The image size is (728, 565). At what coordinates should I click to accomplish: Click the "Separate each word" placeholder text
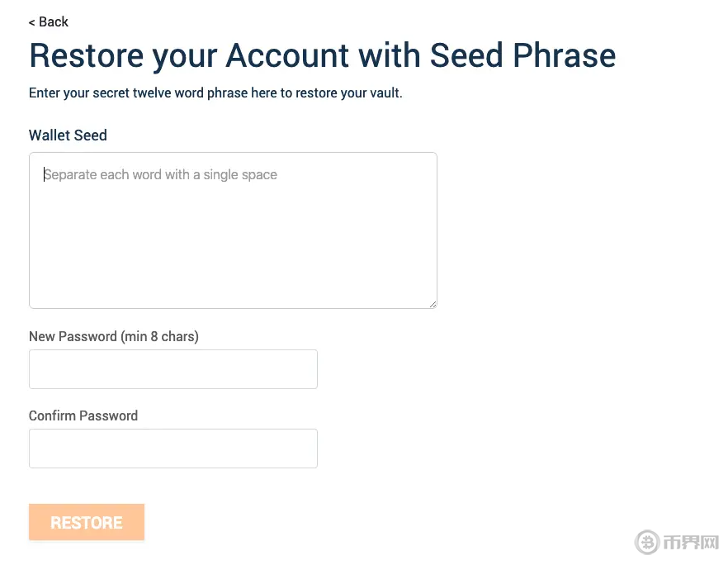pos(161,175)
